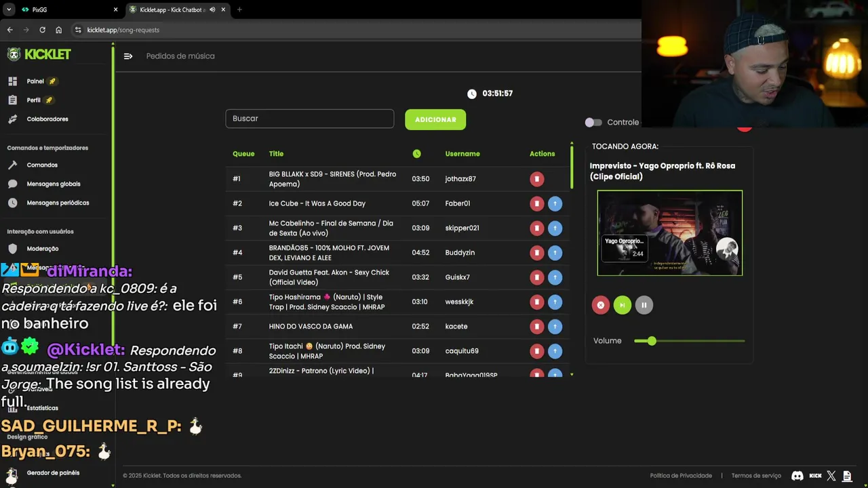Delete HINO DO VASCO DA GAMA request
868x488 pixels.
pyautogui.click(x=536, y=327)
